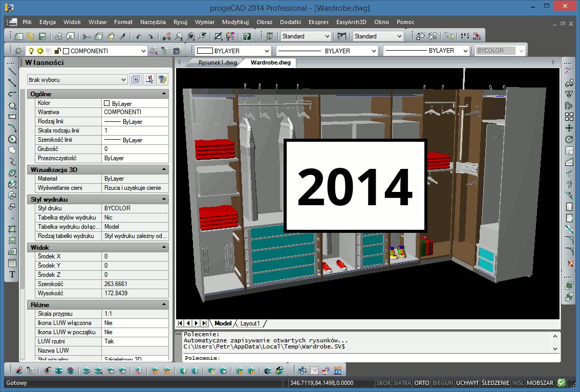This screenshot has width=580, height=392.
Task: Collapse the Widok section
Action: click(x=164, y=247)
